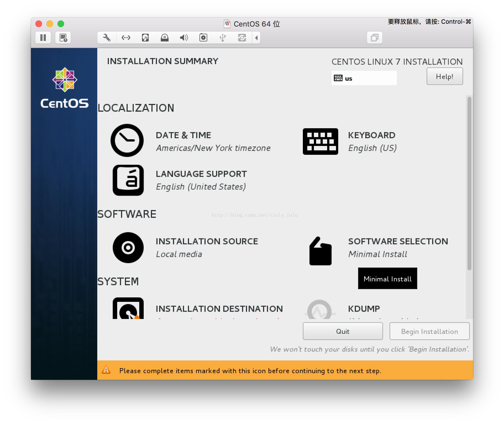Open INSTALLATION DESTINATION label
Viewport: 504px width, 424px height.
(x=219, y=309)
